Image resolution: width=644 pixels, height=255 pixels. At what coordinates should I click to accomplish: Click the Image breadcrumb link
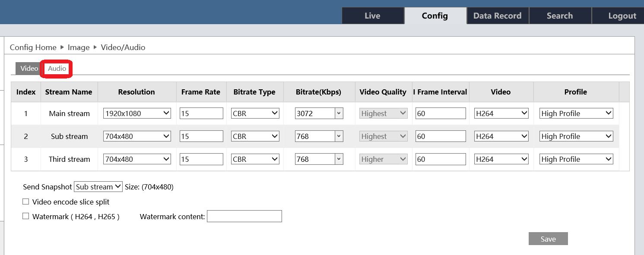click(x=79, y=47)
